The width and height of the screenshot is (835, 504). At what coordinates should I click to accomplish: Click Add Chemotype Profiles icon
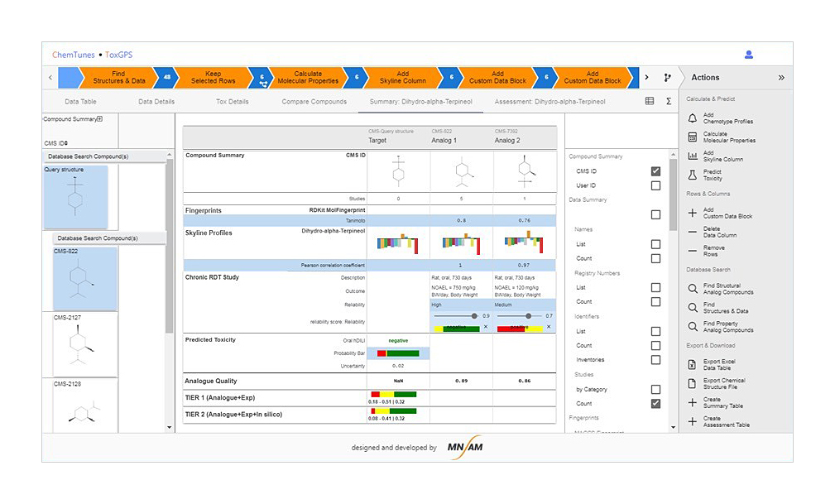click(x=693, y=118)
